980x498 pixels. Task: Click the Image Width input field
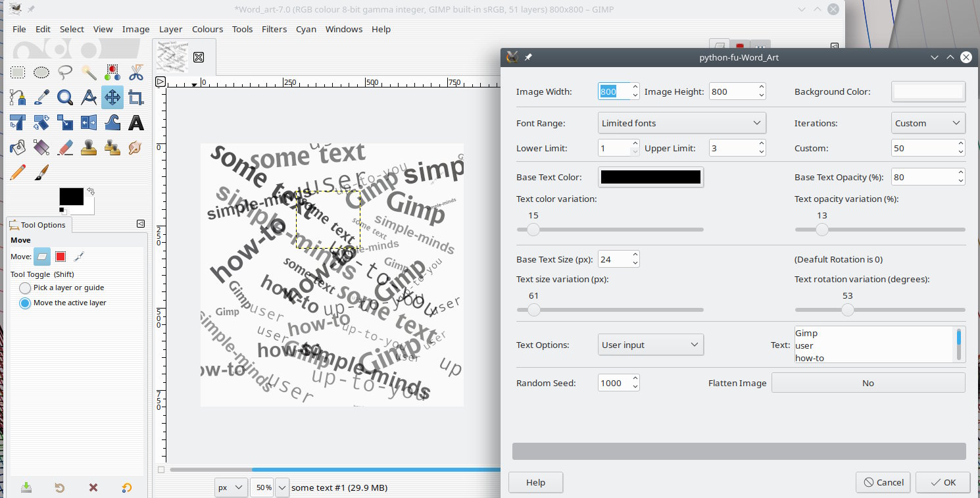[614, 91]
